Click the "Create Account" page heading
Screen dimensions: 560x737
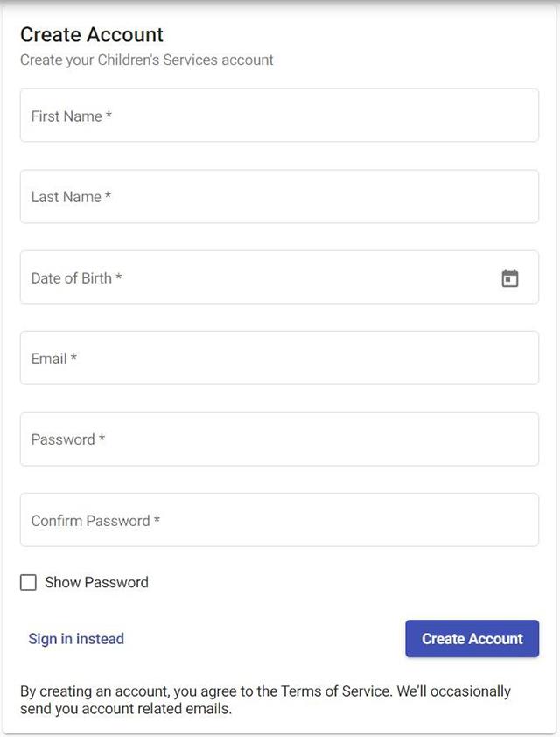coord(92,35)
